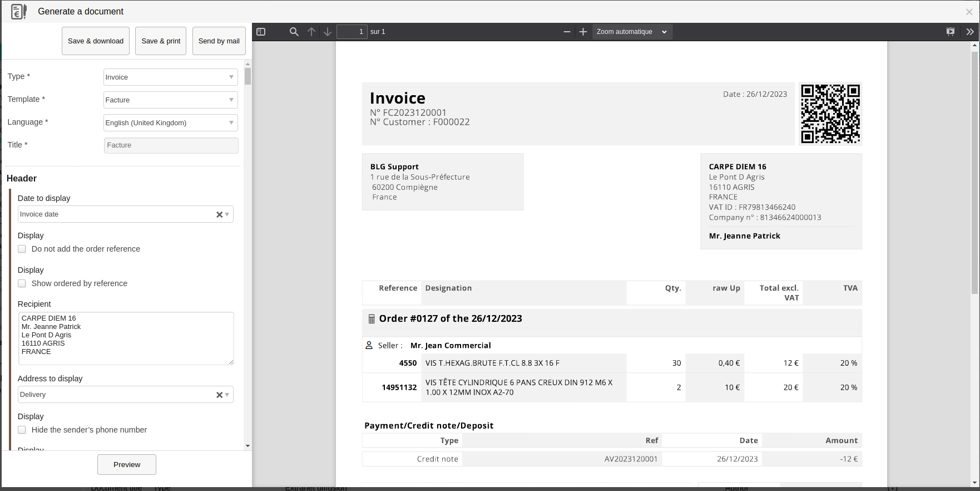The image size is (980, 491).
Task: Click the PDF page number field
Action: 352,32
